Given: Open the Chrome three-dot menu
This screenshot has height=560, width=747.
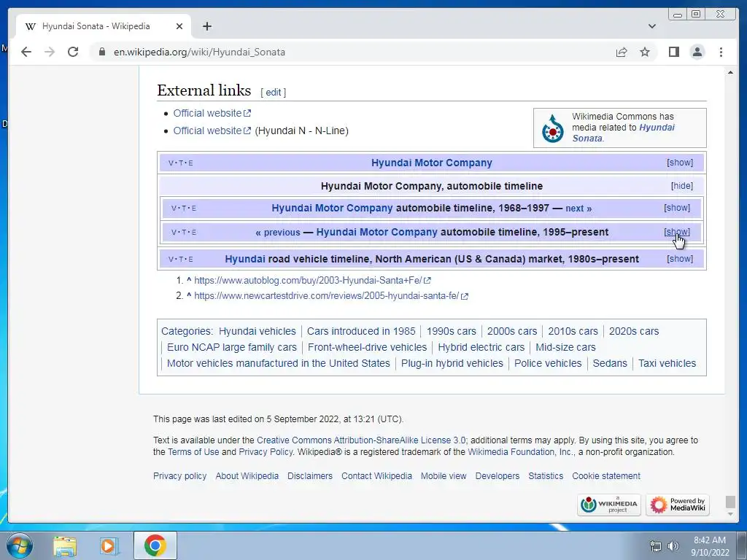Looking at the screenshot, I should pos(721,52).
